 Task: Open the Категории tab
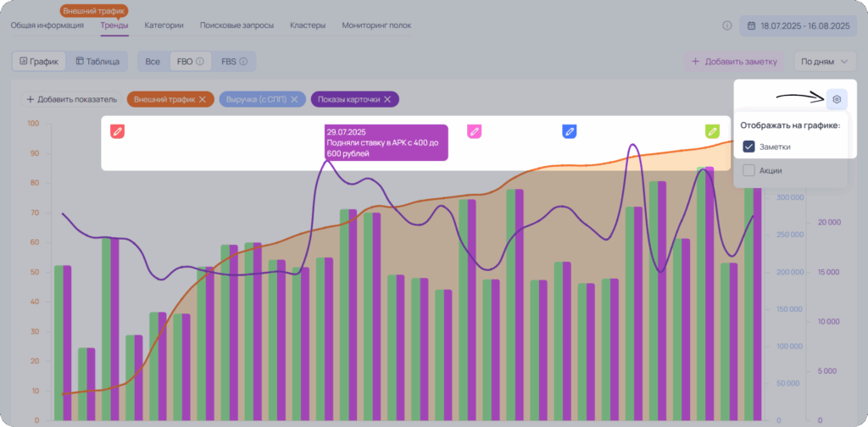164,25
